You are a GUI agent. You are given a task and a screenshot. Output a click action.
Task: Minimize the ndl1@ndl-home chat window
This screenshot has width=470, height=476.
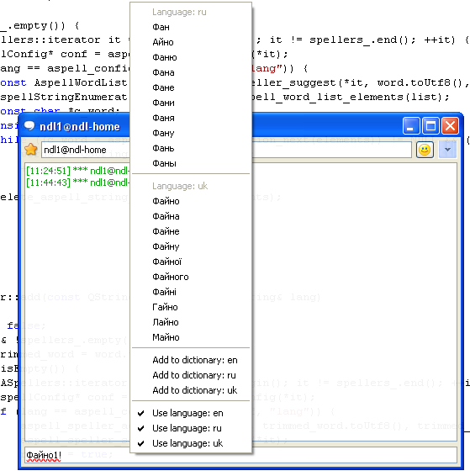[411, 125]
